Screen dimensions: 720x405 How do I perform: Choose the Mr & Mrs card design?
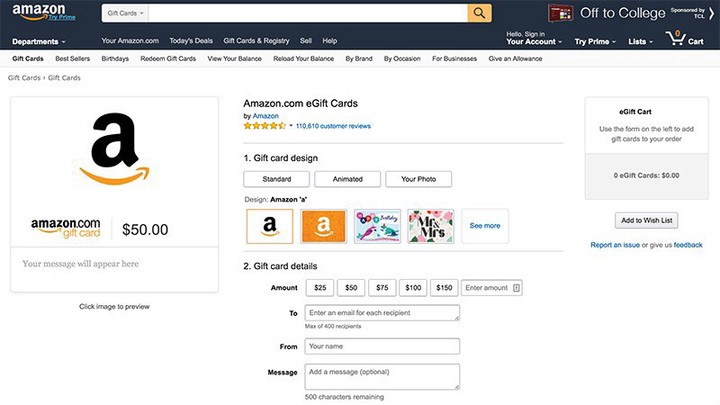pyautogui.click(x=431, y=226)
